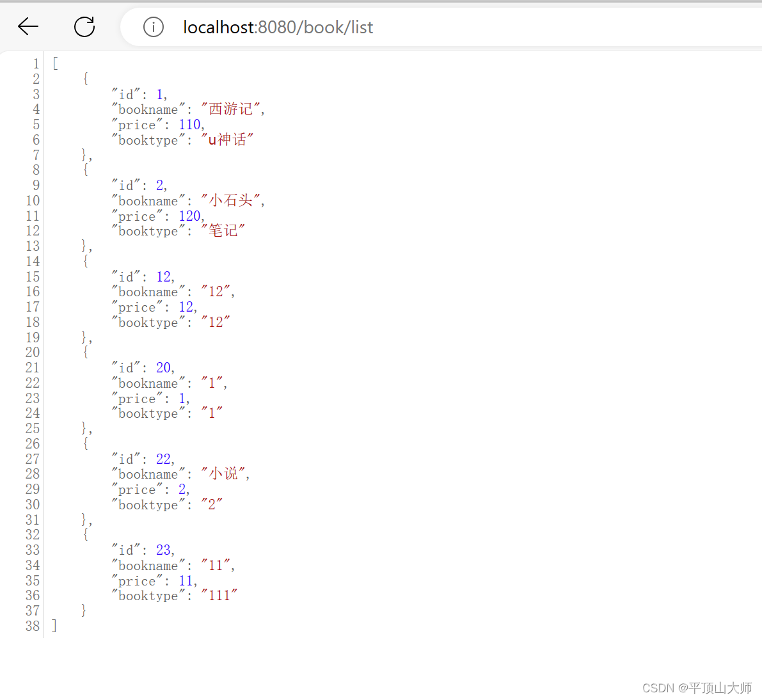Screen dimensions: 762x700
Task: Click the booktype value 111
Action: click(x=218, y=595)
